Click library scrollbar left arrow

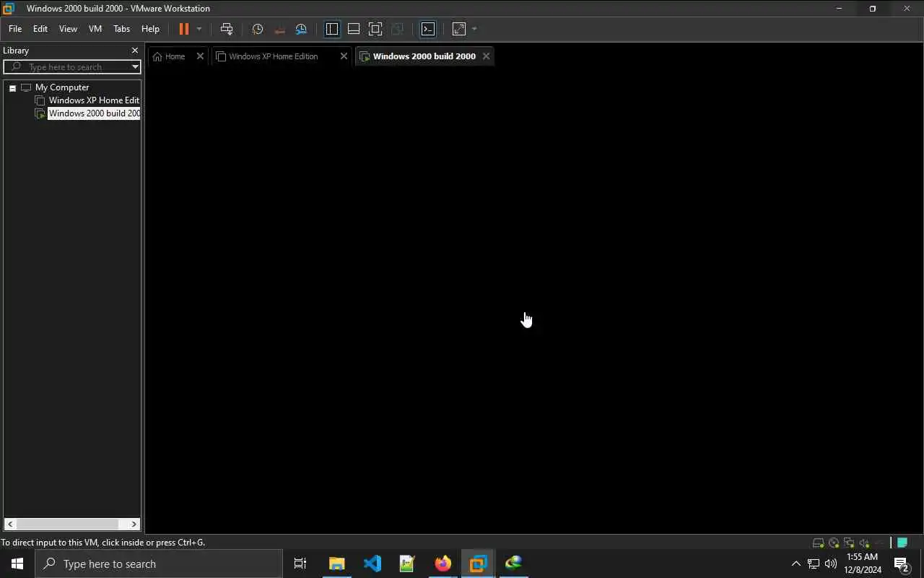coord(10,525)
